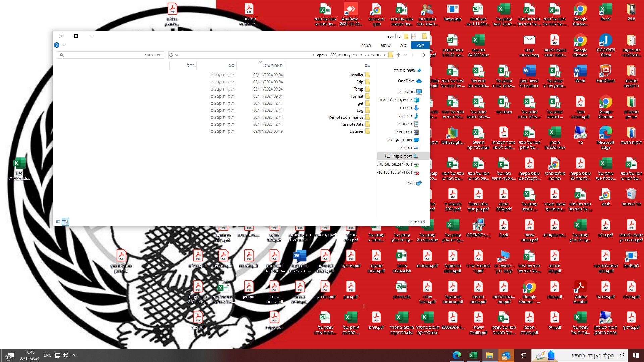Select the תיקיה חדשה desktop folder
The image size is (644, 362).
pyautogui.click(x=631, y=135)
